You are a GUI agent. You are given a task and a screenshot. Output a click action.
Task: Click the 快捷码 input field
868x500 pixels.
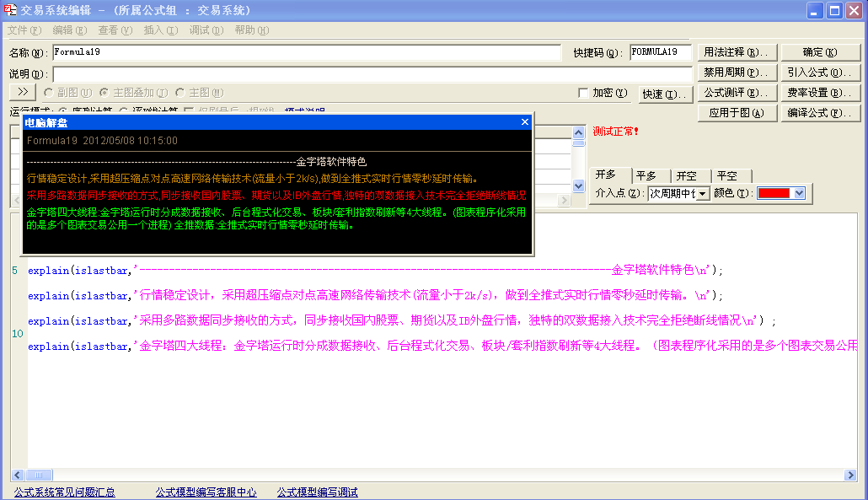pos(661,52)
